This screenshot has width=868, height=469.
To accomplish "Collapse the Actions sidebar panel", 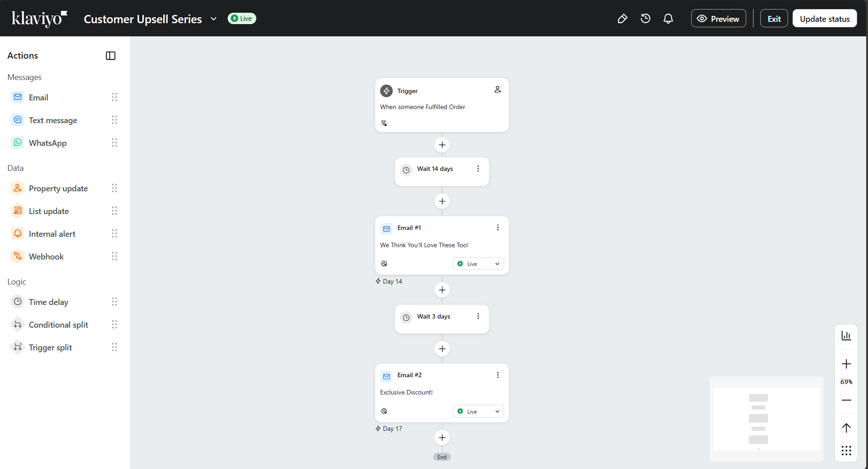I will [110, 55].
